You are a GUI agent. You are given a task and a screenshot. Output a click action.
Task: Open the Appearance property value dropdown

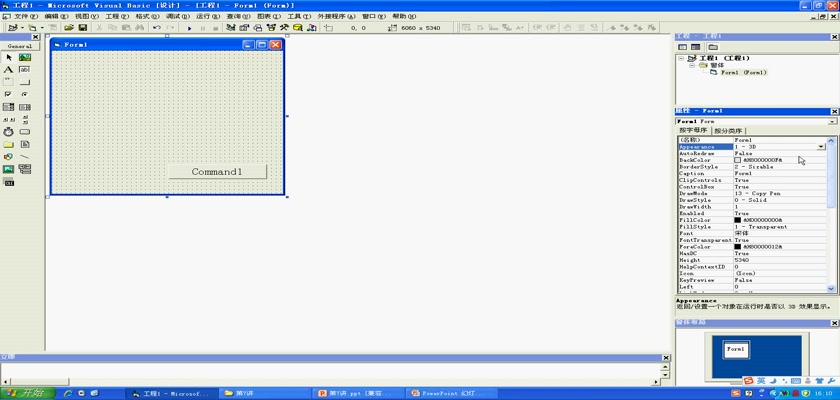[x=821, y=146]
